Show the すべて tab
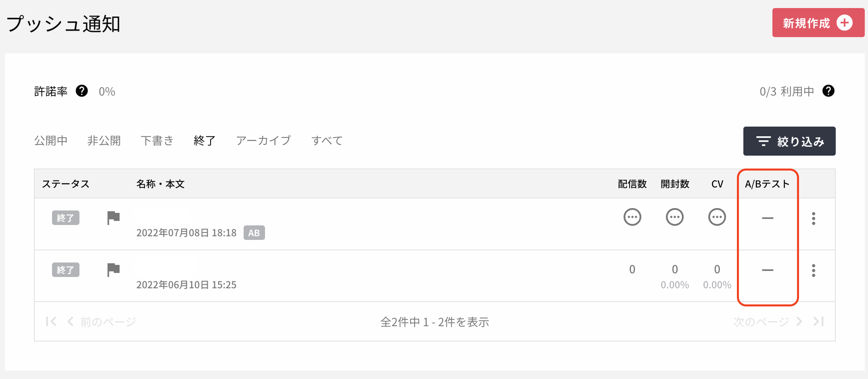868x379 pixels. [327, 141]
